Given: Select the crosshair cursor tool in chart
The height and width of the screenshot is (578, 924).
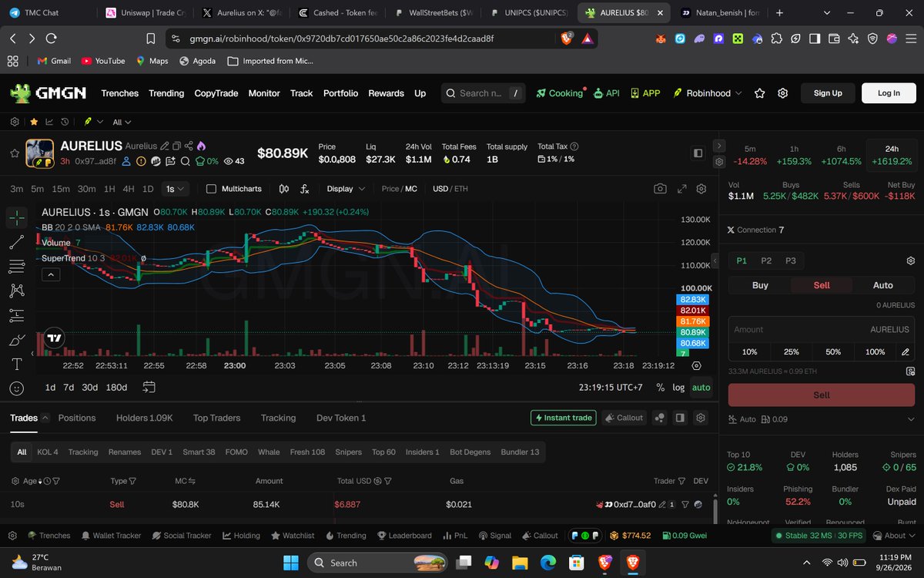Looking at the screenshot, I should coord(16,219).
